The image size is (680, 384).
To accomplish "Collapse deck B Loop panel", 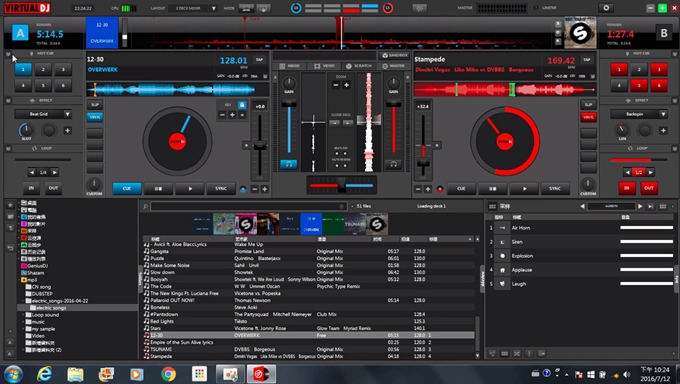I will coord(675,148).
